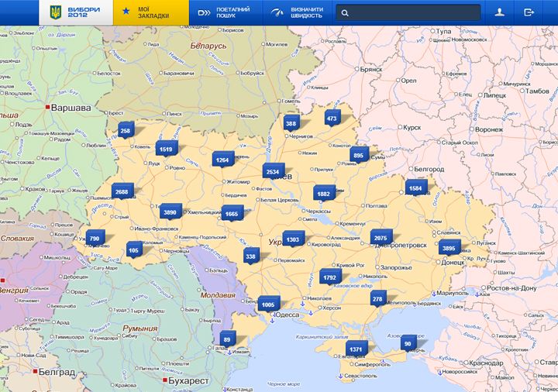Open the 3895 cluster near Donetsk

pyautogui.click(x=448, y=248)
